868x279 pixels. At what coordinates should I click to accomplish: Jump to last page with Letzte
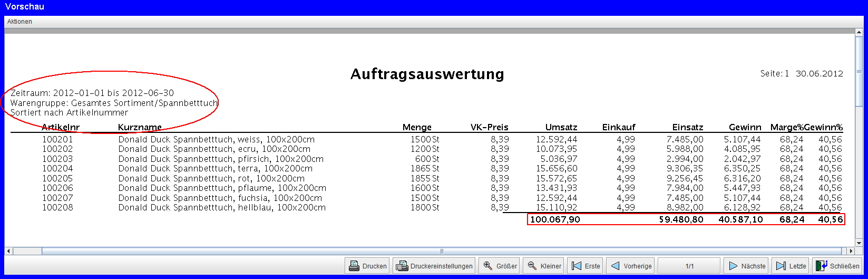click(x=791, y=266)
